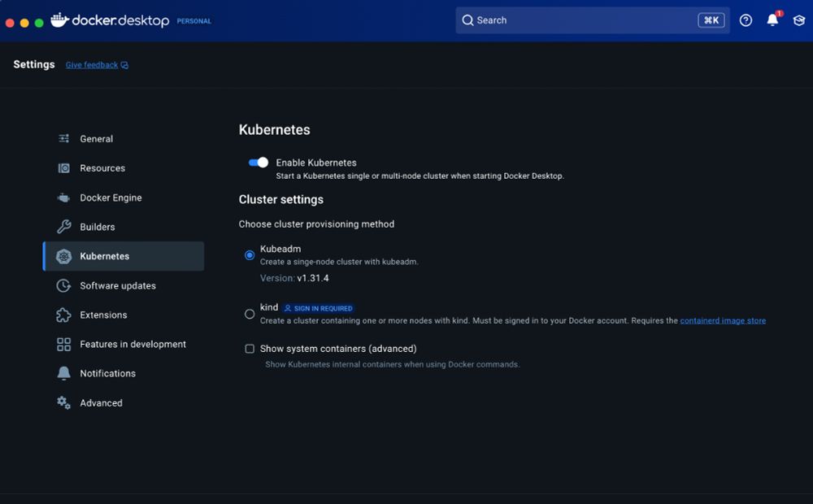Click the Kubernetes page heading

[x=274, y=129]
